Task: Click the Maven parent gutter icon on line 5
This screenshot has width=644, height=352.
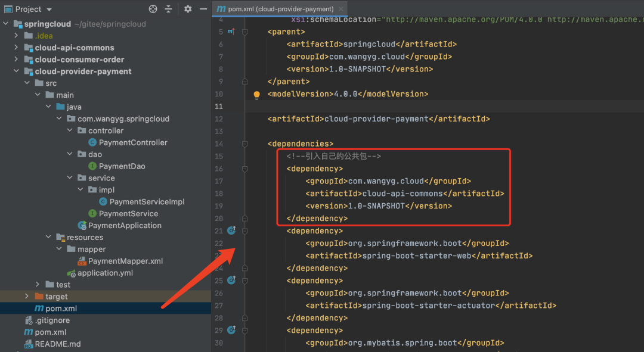Action: pyautogui.click(x=231, y=32)
